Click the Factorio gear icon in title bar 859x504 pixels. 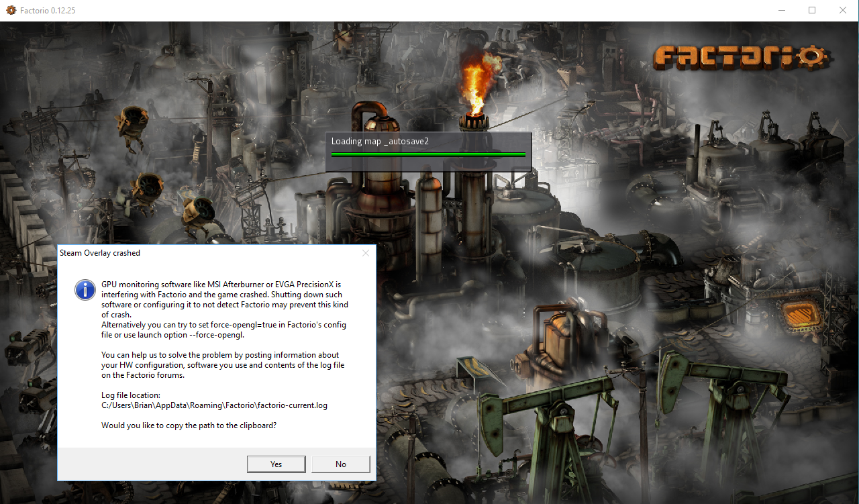click(11, 11)
